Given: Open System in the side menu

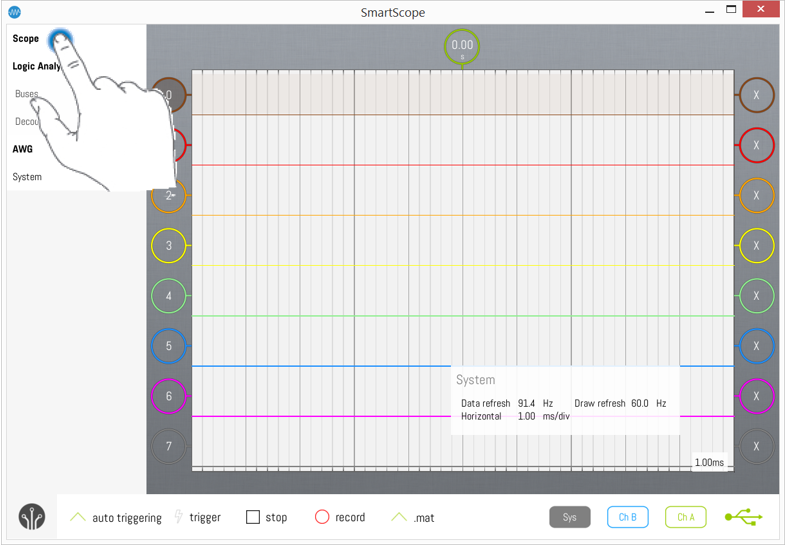Looking at the screenshot, I should tap(27, 177).
